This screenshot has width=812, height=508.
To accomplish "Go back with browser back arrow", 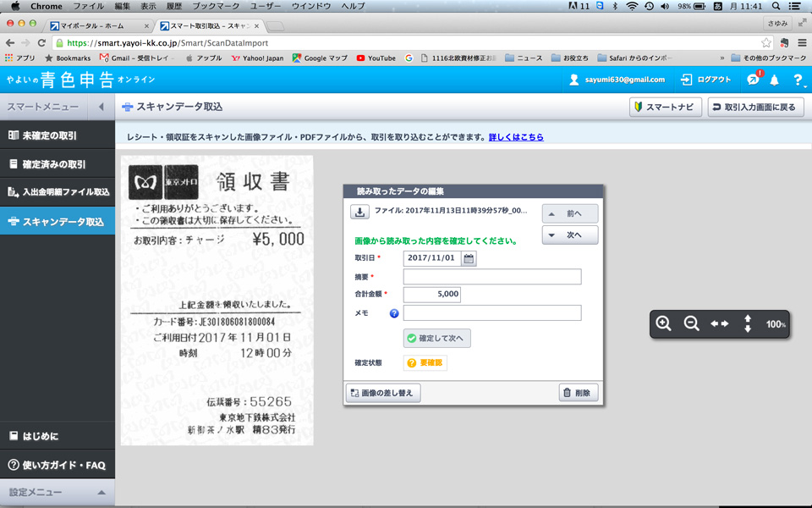I will [10, 43].
